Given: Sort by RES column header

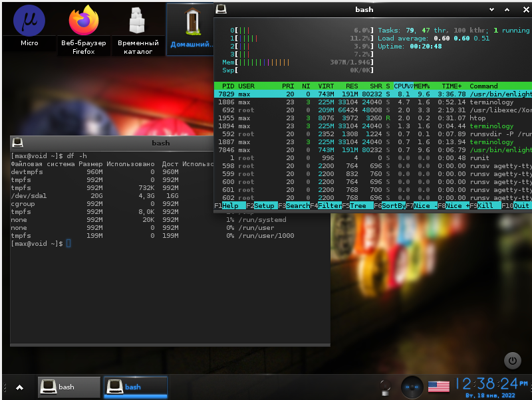Looking at the screenshot, I should click(352, 86).
